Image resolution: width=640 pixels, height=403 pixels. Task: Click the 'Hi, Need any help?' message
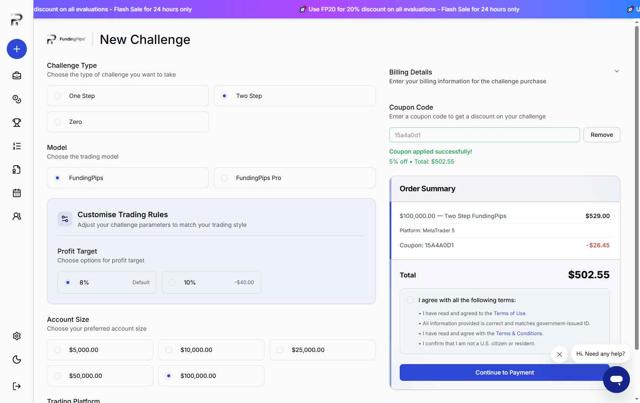600,354
